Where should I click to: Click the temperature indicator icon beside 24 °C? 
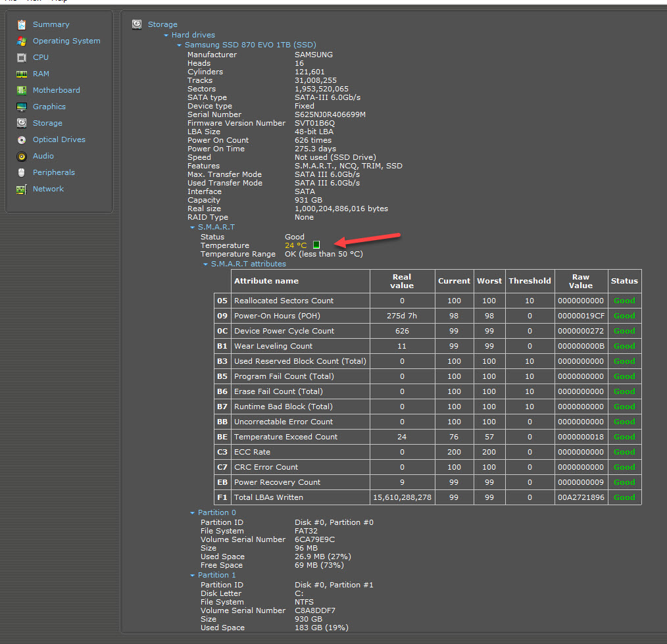[316, 245]
